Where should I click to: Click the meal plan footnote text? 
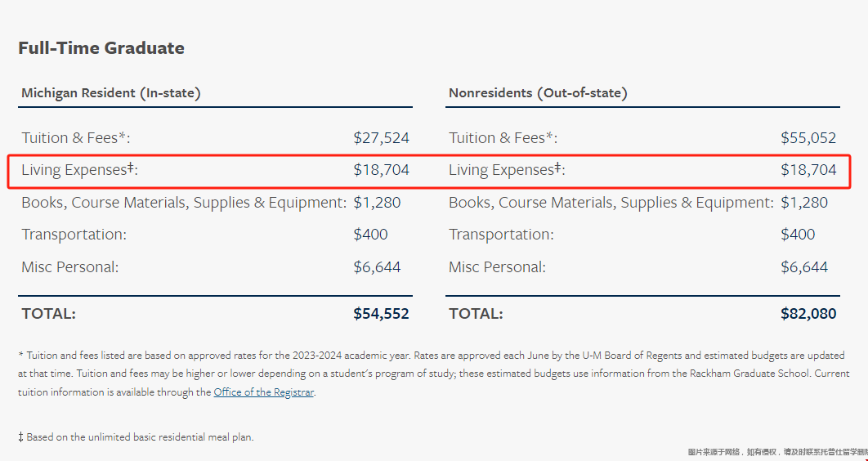point(136,437)
